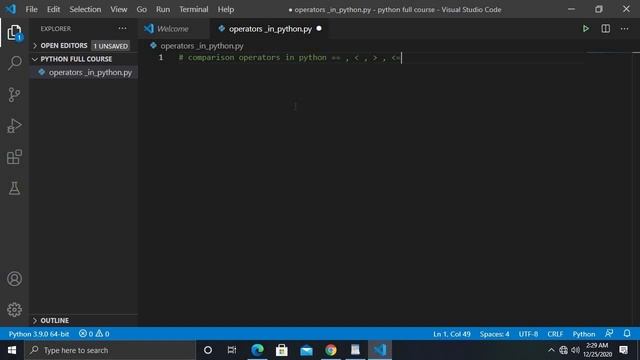
Task: Change language mode via Python
Action: 584,334
